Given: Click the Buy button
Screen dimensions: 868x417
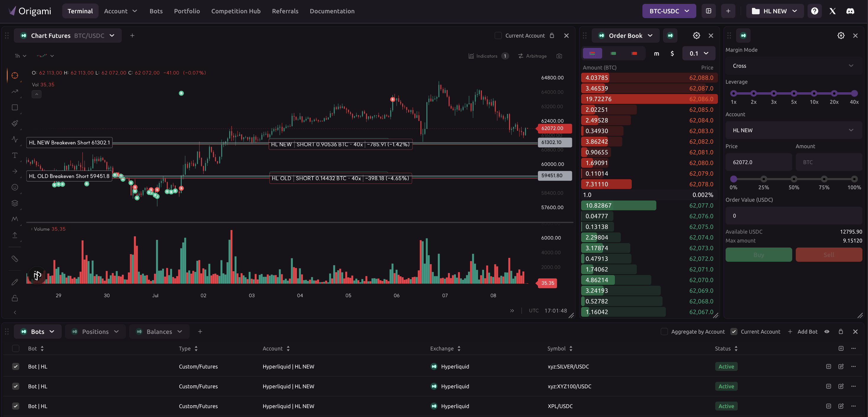Looking at the screenshot, I should click(x=759, y=255).
